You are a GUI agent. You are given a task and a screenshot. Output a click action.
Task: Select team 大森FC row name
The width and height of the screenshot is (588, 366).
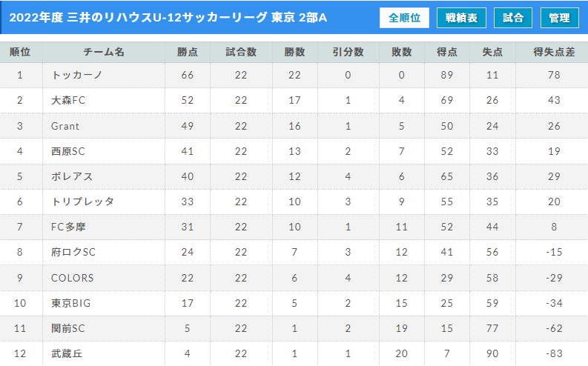(68, 100)
